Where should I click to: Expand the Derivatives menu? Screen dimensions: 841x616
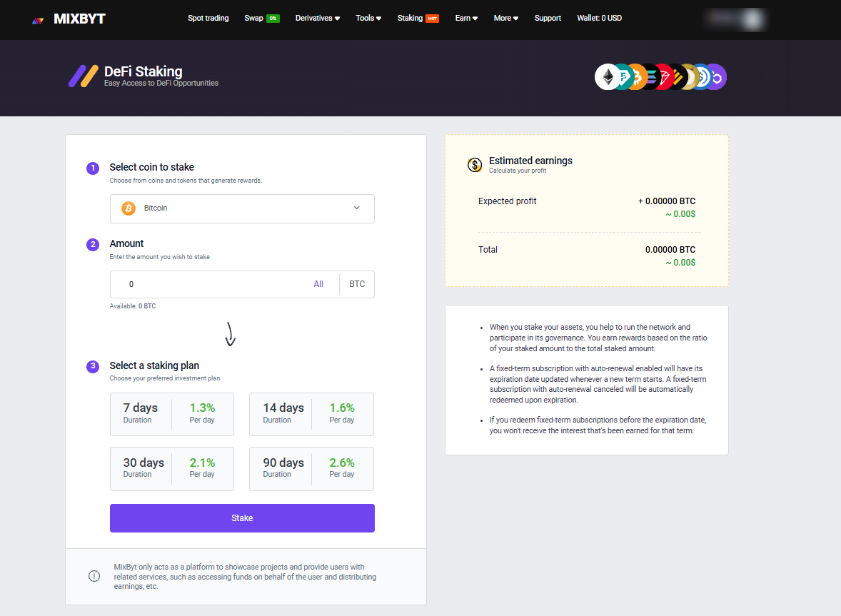318,18
